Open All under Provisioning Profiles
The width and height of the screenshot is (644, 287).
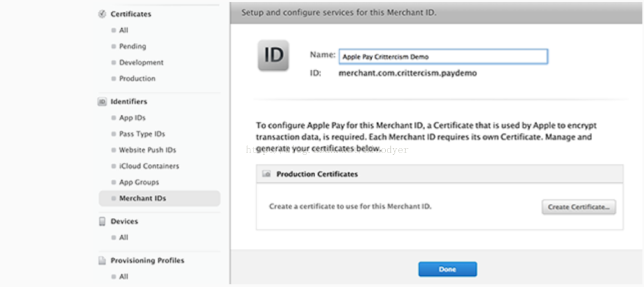click(x=124, y=277)
